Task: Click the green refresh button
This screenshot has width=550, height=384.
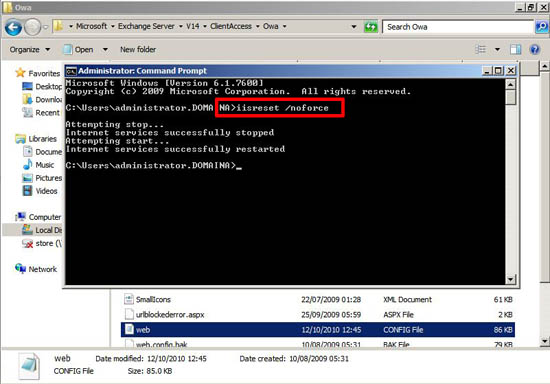Action: coord(371,27)
